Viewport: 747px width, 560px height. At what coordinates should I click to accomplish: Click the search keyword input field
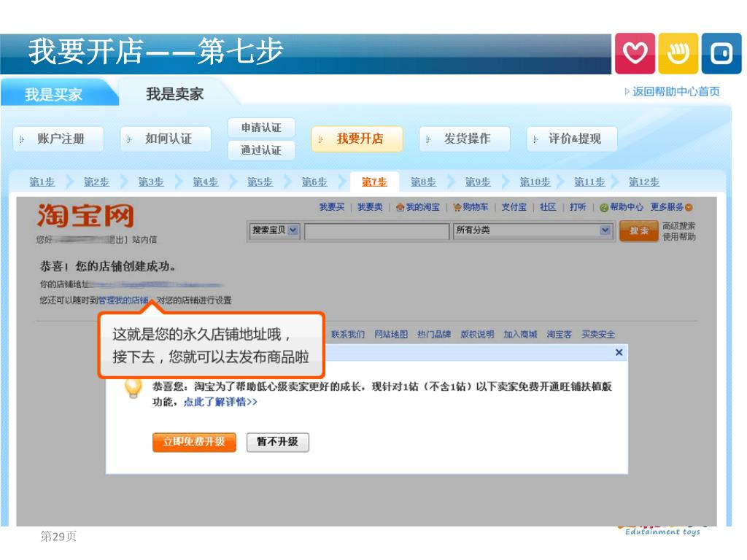tap(376, 231)
